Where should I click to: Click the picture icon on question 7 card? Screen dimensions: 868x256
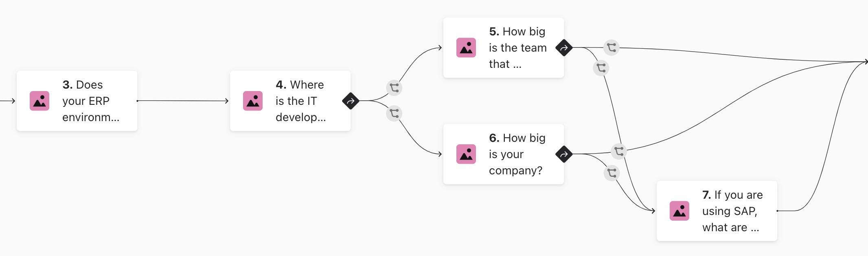[679, 211]
